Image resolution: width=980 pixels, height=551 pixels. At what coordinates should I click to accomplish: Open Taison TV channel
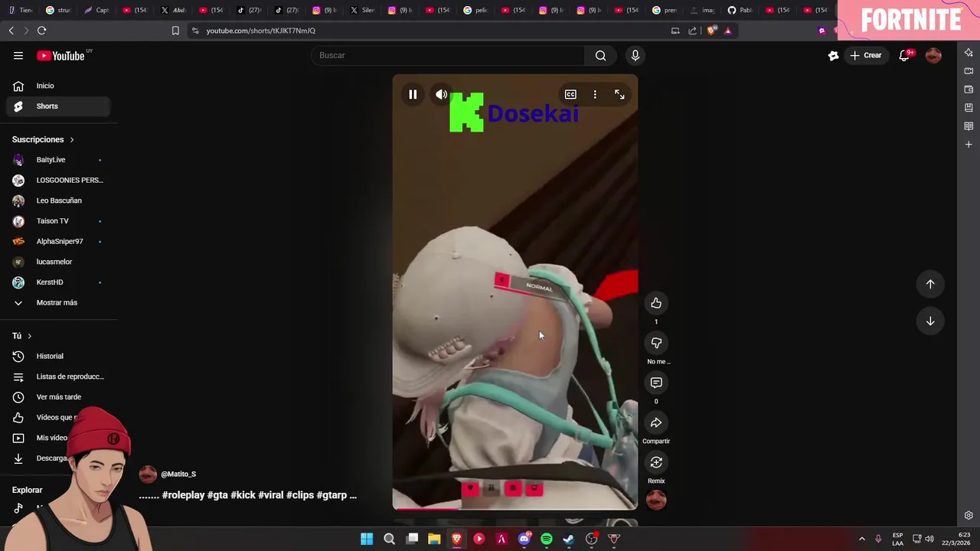pos(58,221)
